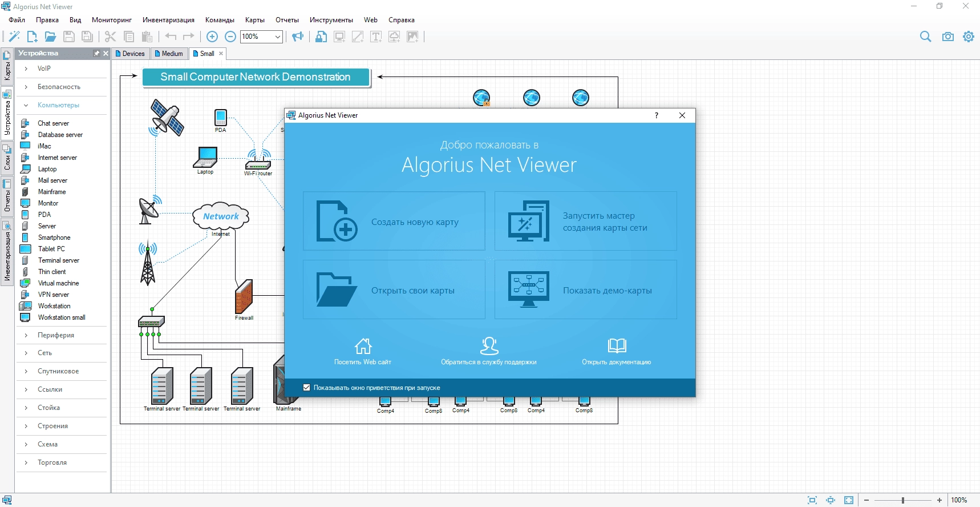Expand the Сеть category
The height and width of the screenshot is (507, 980).
pyautogui.click(x=26, y=353)
